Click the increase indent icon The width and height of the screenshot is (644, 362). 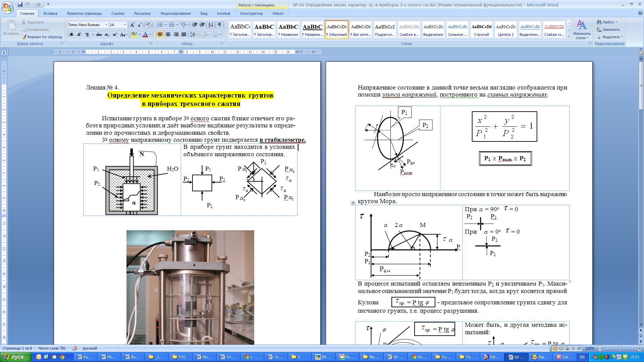click(202, 25)
